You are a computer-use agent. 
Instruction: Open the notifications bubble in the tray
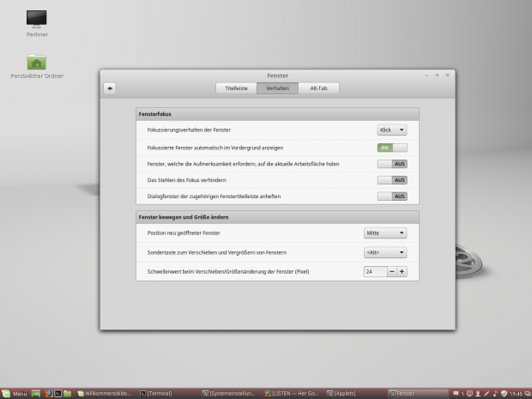[x=456, y=393]
